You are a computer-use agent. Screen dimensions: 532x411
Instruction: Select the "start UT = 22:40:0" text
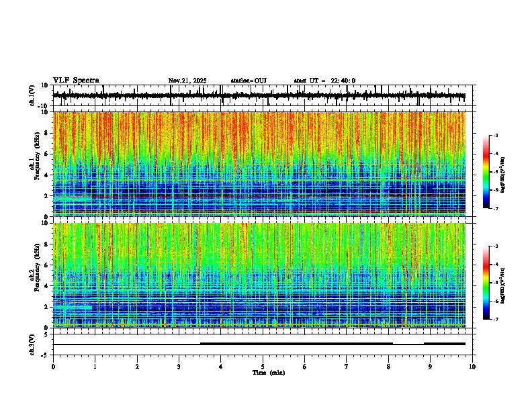324,81
